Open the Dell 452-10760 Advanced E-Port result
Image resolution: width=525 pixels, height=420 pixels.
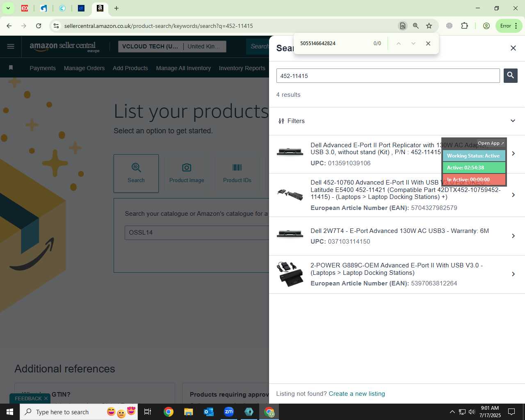tap(397, 195)
